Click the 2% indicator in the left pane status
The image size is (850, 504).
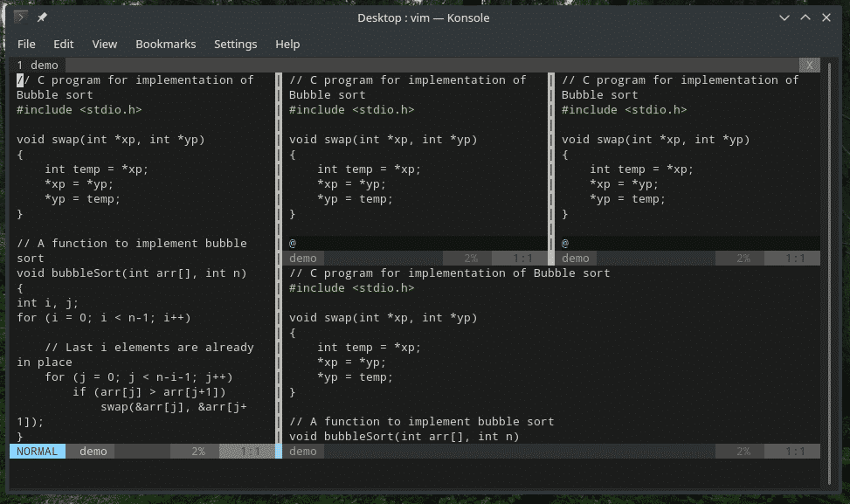(x=198, y=452)
